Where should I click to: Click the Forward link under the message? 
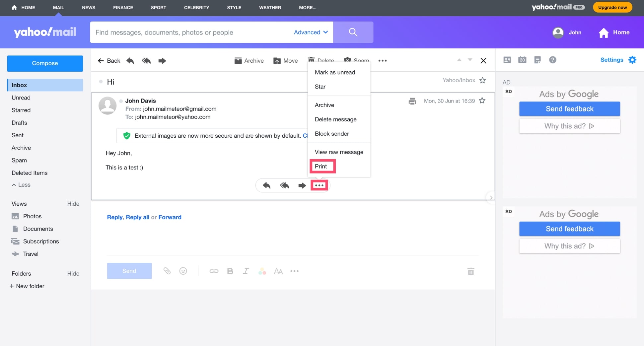[170, 217]
